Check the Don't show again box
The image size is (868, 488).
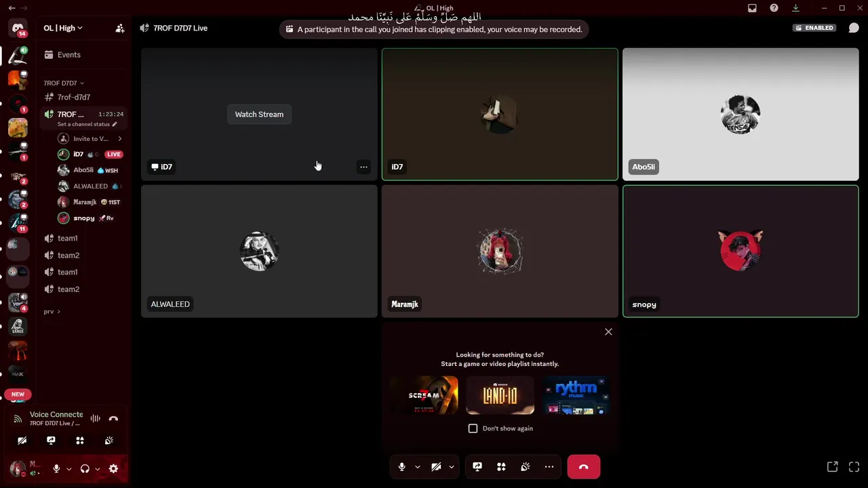click(473, 428)
